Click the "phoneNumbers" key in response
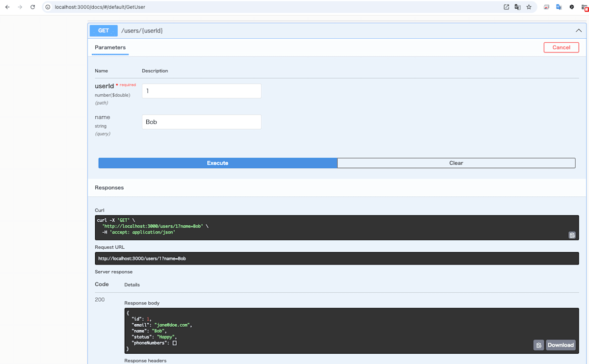The height and width of the screenshot is (364, 589). click(x=149, y=342)
